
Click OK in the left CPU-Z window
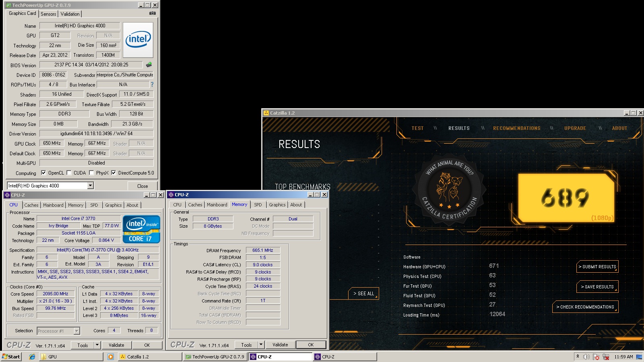147,345
